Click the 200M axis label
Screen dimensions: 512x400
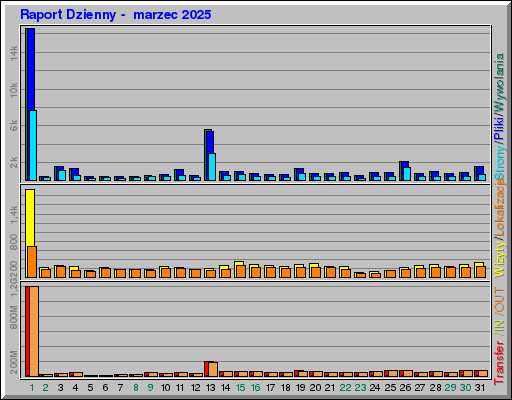tap(13, 362)
